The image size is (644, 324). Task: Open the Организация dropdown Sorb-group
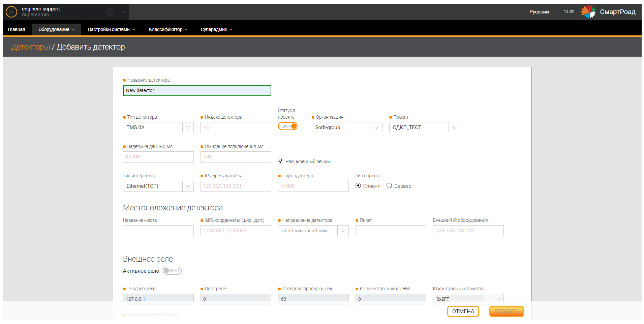point(347,127)
